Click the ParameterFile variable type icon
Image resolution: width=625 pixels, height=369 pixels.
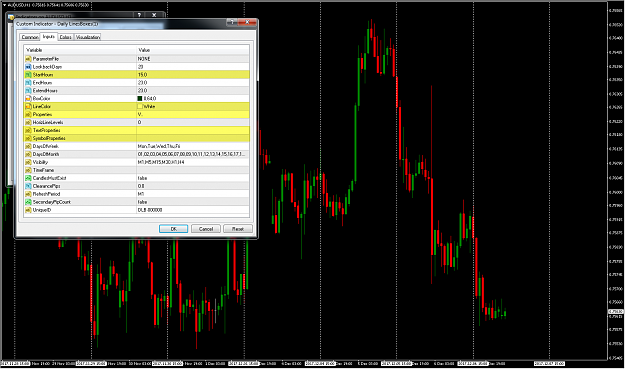28,59
